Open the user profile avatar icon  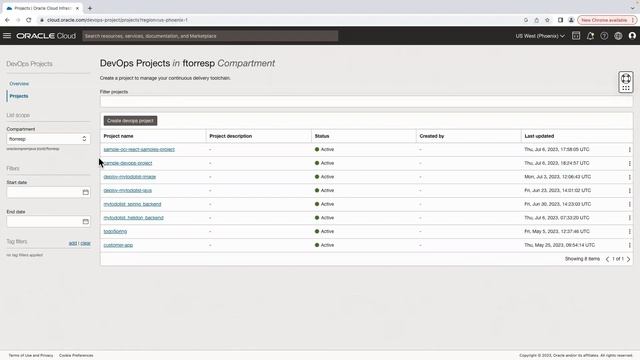pyautogui.click(x=632, y=36)
